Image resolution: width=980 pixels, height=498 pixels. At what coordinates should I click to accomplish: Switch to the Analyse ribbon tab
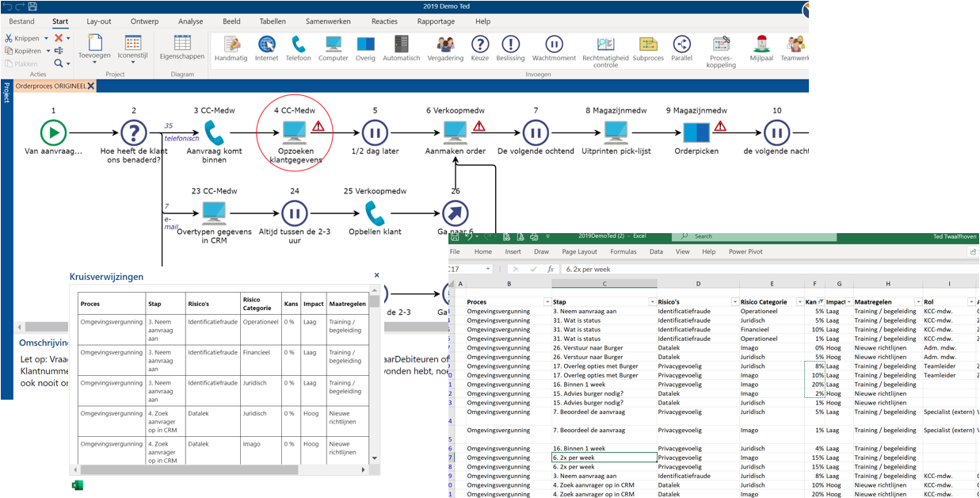[x=190, y=21]
